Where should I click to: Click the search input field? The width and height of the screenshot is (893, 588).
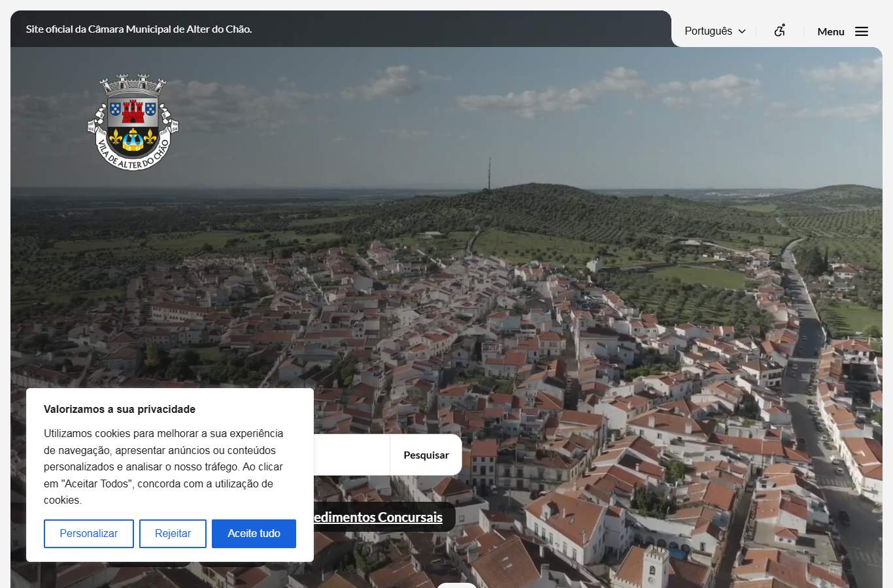tap(352, 455)
